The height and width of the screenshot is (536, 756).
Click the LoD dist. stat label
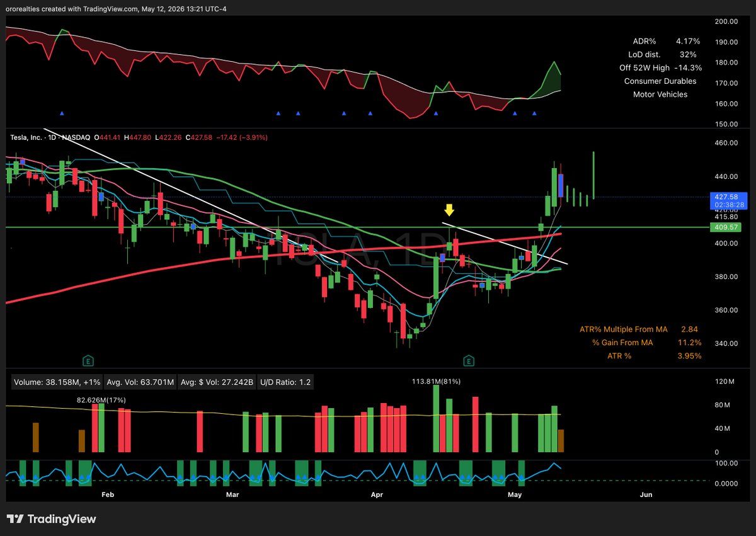coord(644,54)
